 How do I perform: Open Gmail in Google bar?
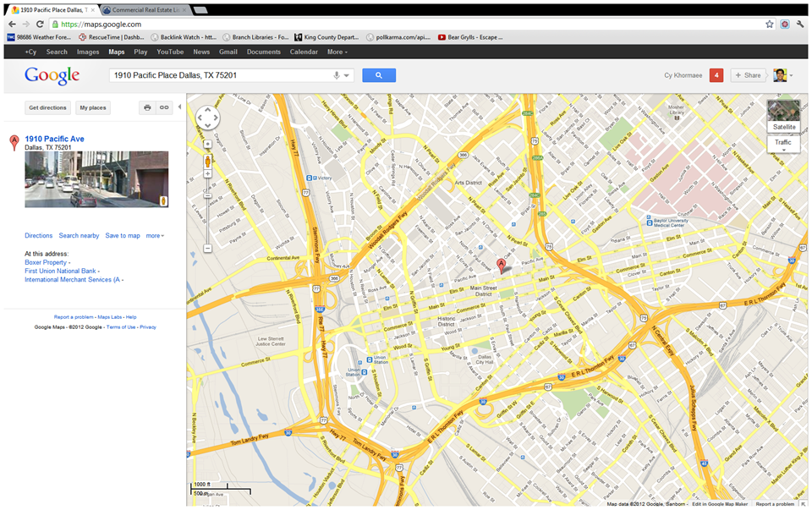pyautogui.click(x=228, y=52)
